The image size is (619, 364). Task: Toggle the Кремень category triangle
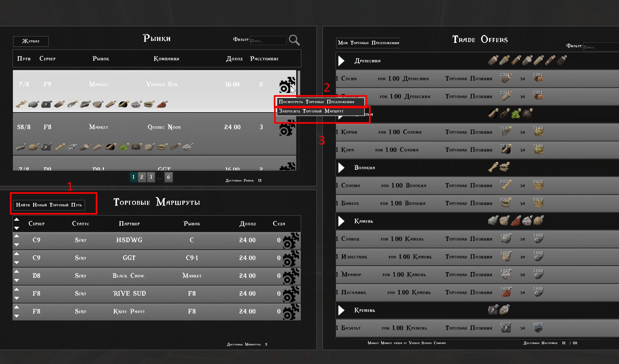tap(341, 310)
